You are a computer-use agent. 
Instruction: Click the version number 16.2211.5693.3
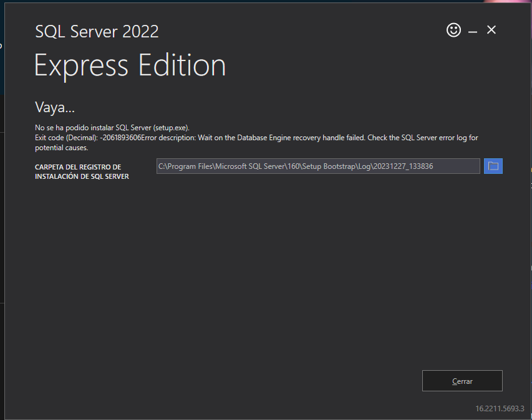[500, 409]
